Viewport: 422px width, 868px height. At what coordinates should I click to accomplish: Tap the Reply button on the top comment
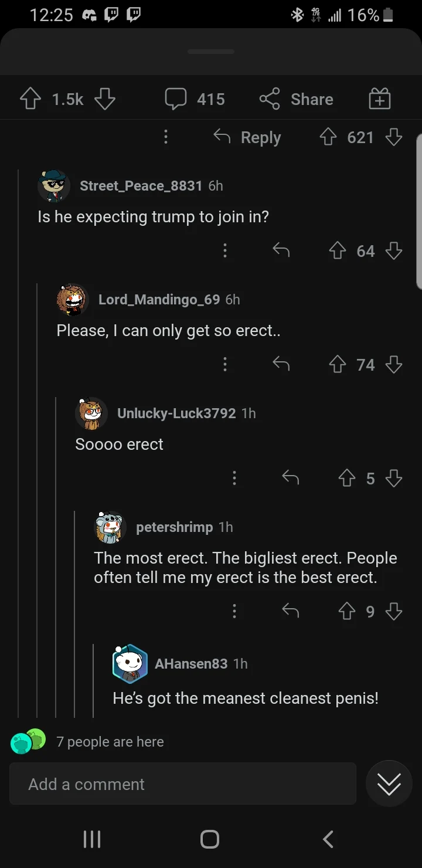click(x=247, y=137)
